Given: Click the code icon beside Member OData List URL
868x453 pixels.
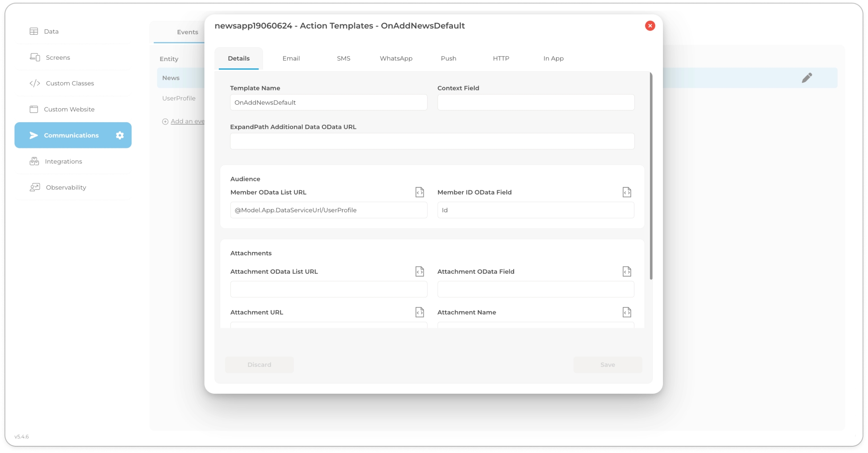Looking at the screenshot, I should click(x=420, y=192).
